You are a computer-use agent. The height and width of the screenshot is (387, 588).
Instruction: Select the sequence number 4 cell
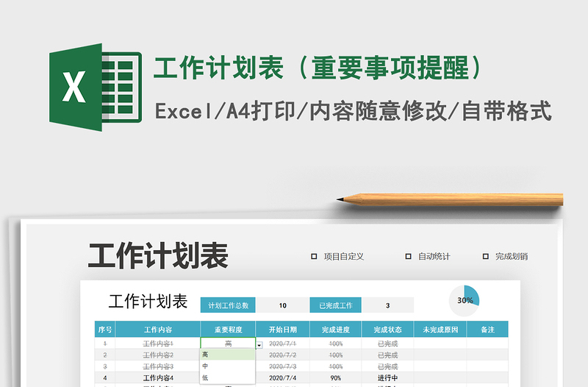tap(104, 377)
